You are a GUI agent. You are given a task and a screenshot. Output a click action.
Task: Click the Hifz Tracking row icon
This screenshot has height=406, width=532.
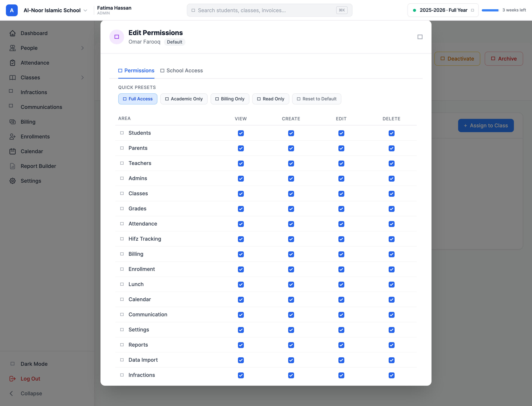pos(122,239)
